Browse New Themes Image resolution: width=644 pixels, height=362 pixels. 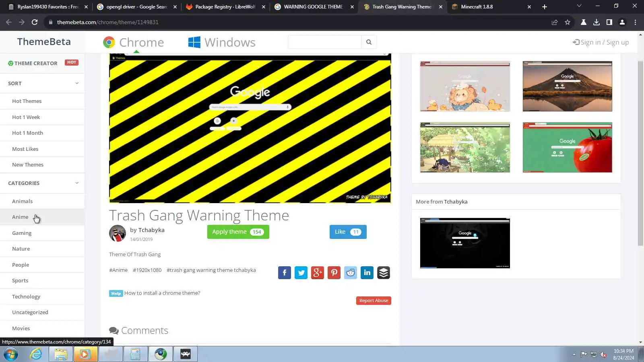click(28, 165)
